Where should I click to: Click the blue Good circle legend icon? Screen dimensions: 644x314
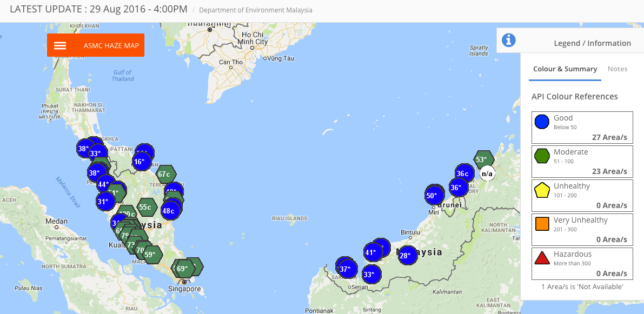tap(542, 122)
